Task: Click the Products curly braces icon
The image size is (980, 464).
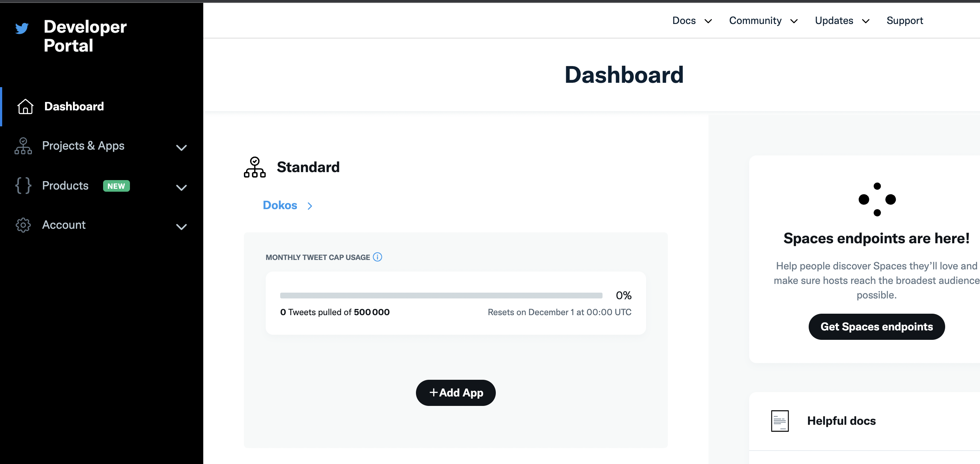Action: (23, 186)
